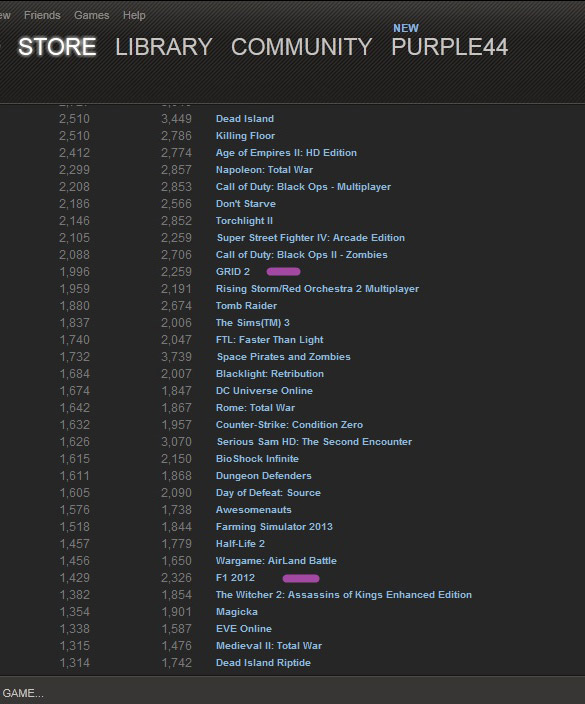Open the Tomb Raider link
Image resolution: width=585 pixels, height=704 pixels.
[246, 306]
